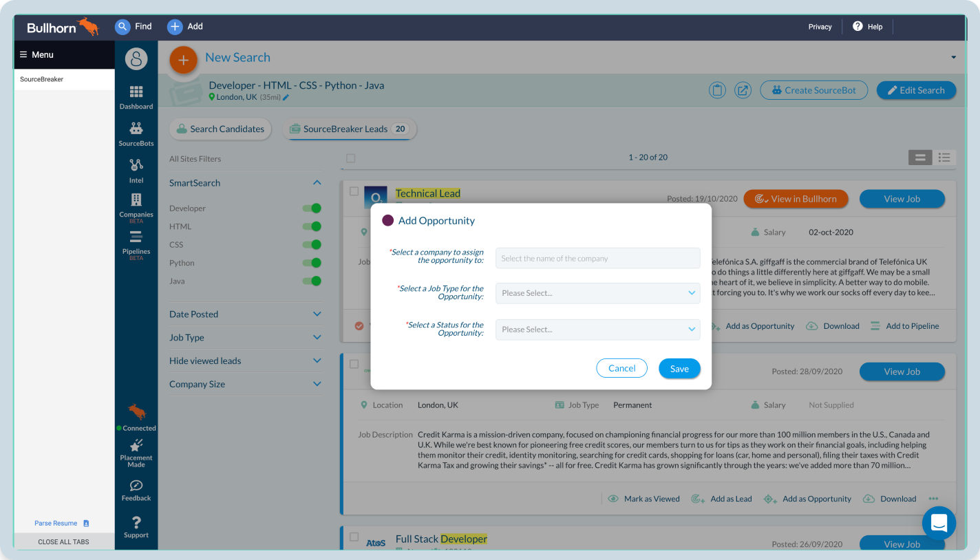Screen dimensions: 980x560
Task: Click the Bullhorn logo
Action: (x=63, y=27)
